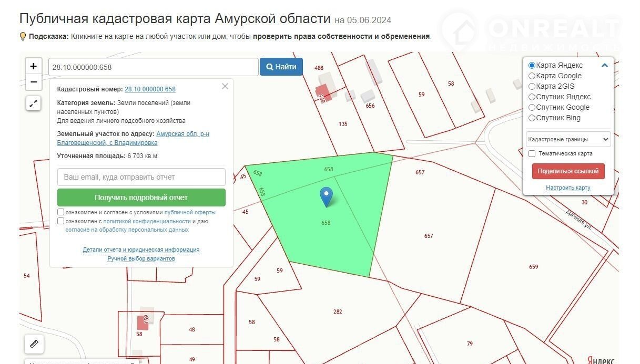Select Карта Google radio option
Image resolution: width=640 pixels, height=364 pixels.
point(532,76)
